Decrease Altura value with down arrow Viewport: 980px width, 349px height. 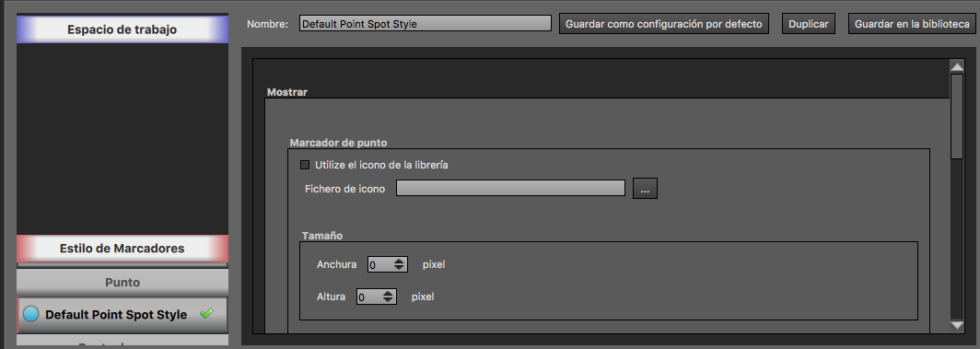tap(388, 300)
